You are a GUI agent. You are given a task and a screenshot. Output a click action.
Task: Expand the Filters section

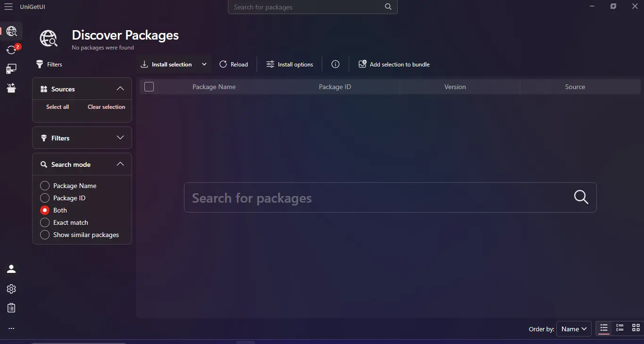pos(120,138)
